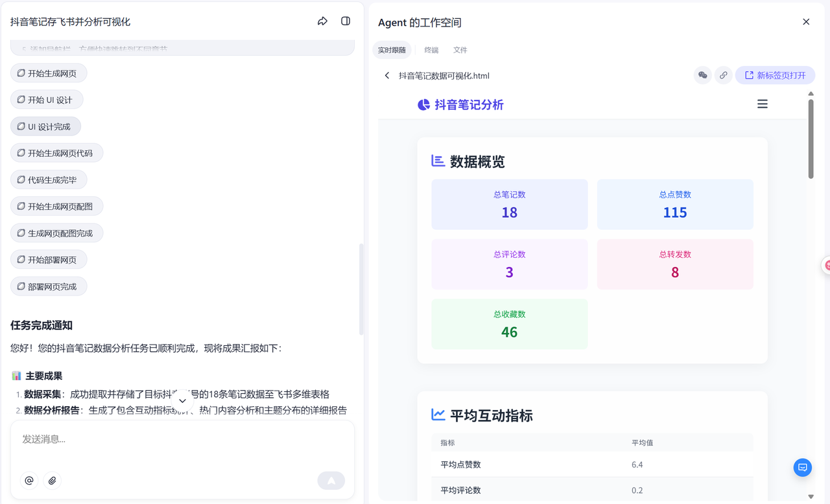
Task: Copy link using the chain link icon
Action: pyautogui.click(x=723, y=75)
